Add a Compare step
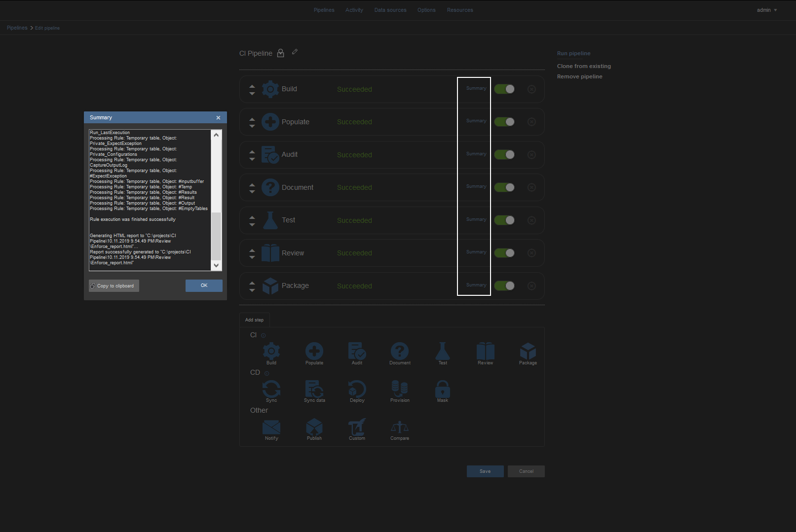 tap(400, 427)
